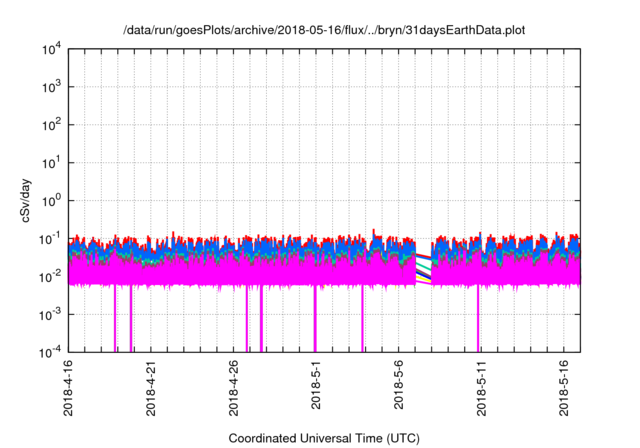This screenshot has width=640, height=448.
Task: Click the 10^-2 y-axis tick label
Action: (x=50, y=277)
